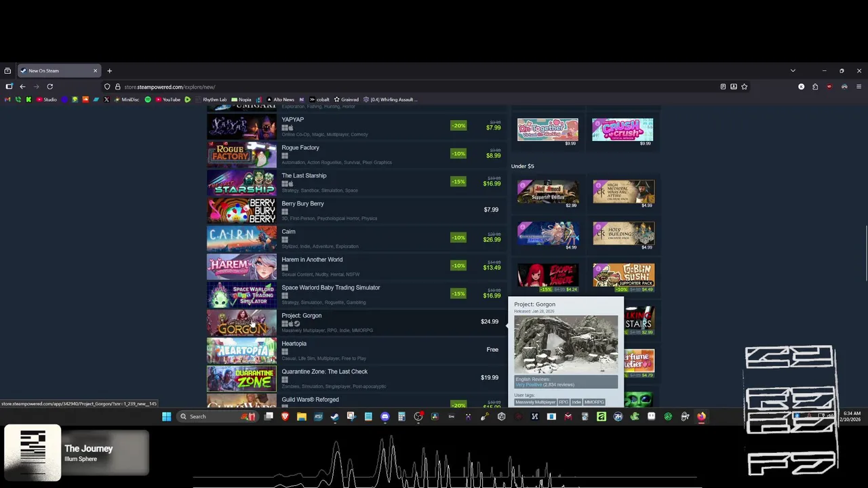Viewport: 868px width, 488px height.
Task: Reload the Steam store page
Action: pyautogui.click(x=50, y=87)
